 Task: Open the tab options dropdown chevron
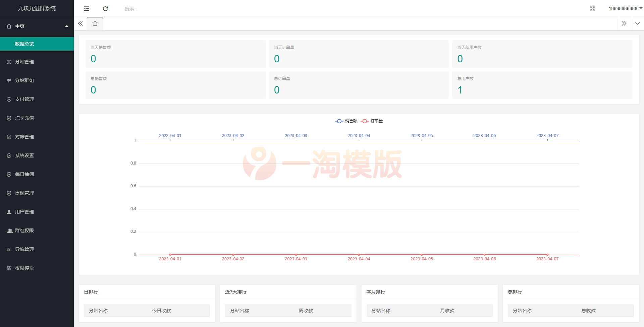637,23
